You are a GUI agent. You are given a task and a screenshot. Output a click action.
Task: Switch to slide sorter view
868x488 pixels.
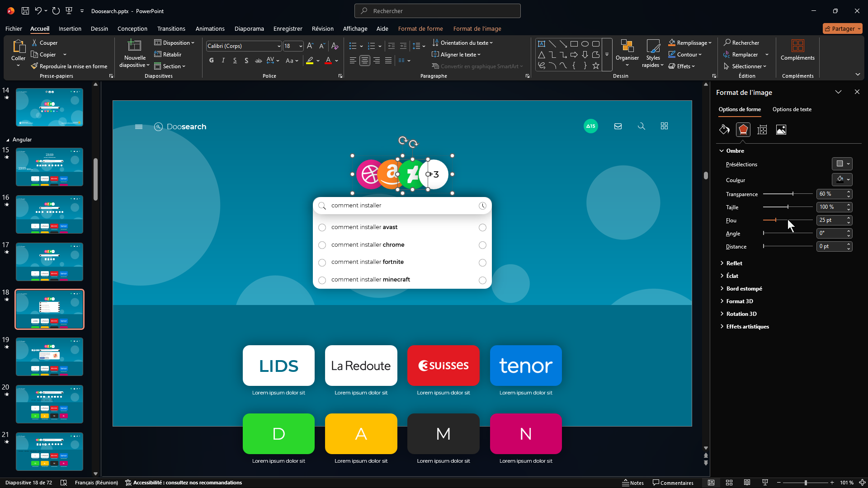point(729,483)
